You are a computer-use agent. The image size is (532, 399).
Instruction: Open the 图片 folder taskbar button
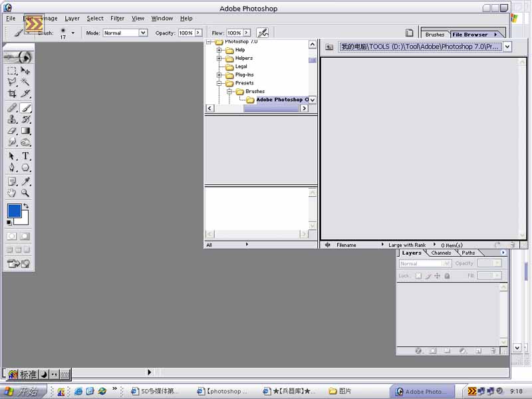point(340,391)
